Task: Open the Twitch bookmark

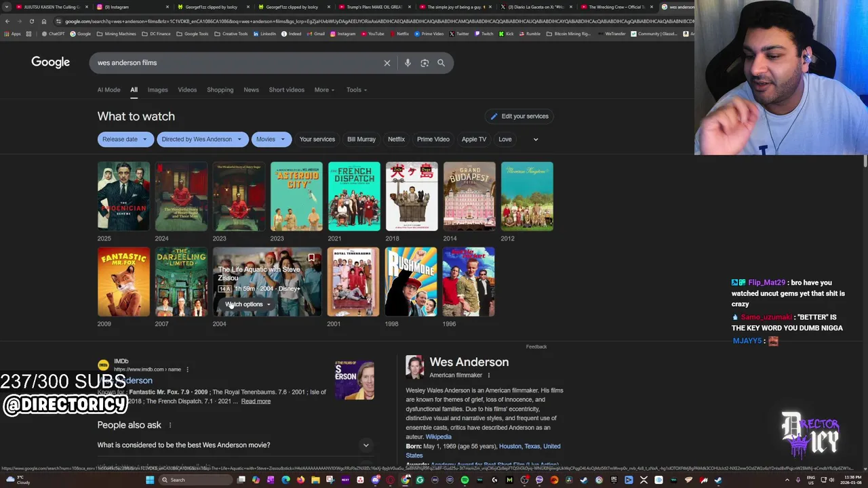Action: point(484,34)
